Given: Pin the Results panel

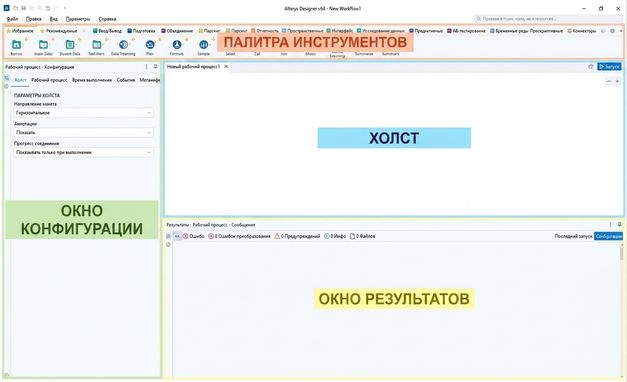Looking at the screenshot, I should coord(619,224).
